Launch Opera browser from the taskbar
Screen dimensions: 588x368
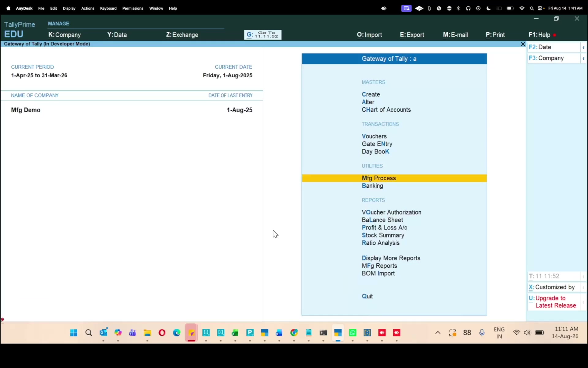point(162,333)
